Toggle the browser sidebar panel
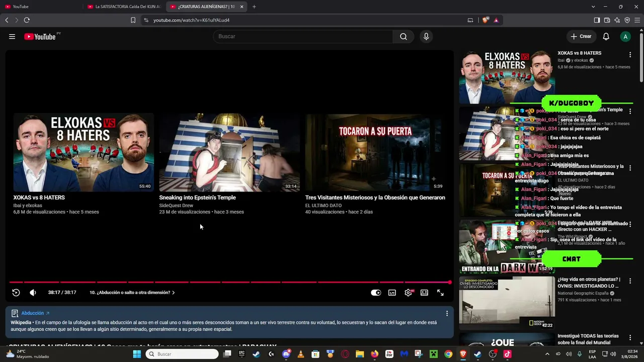Screen dimensions: 644x362 [x=597, y=20]
